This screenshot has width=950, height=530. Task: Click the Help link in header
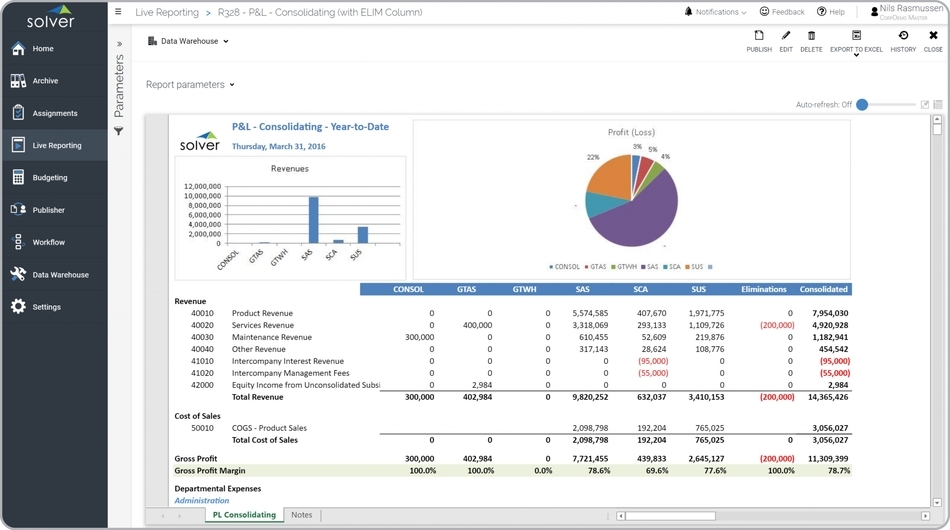tap(830, 12)
